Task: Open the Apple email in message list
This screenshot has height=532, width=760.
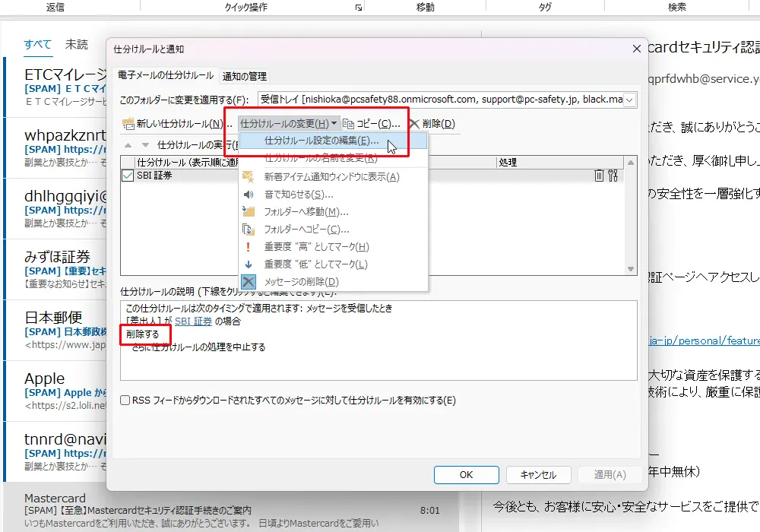Action: click(55, 391)
